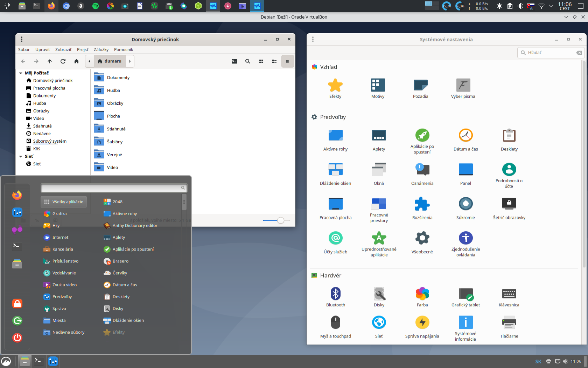Open Panel settings icon

[465, 174]
